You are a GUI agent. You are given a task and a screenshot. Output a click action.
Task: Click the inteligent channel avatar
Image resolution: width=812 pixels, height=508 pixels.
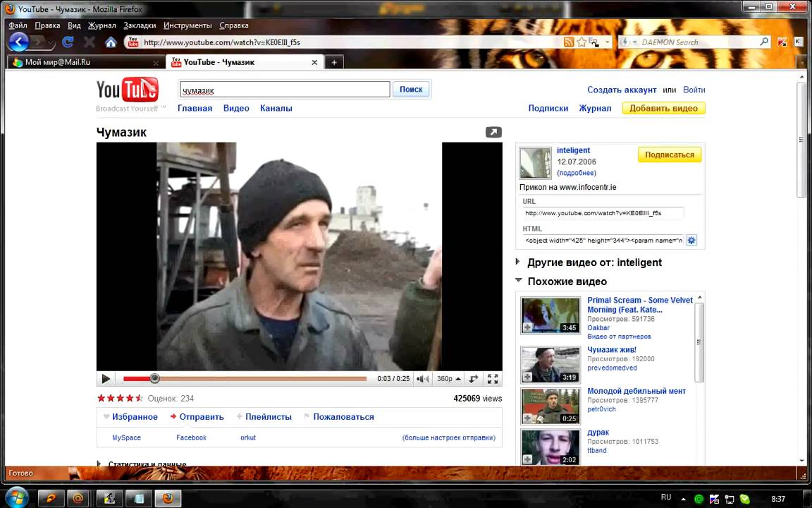point(535,163)
